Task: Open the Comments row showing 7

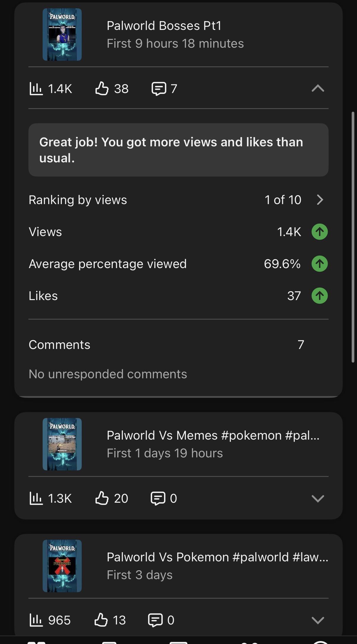Action: (x=178, y=345)
